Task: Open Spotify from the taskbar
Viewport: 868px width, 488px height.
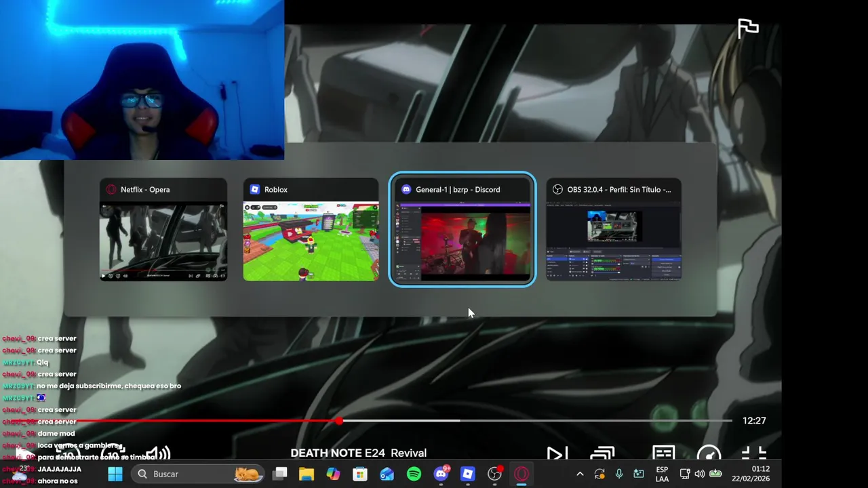Action: (414, 474)
